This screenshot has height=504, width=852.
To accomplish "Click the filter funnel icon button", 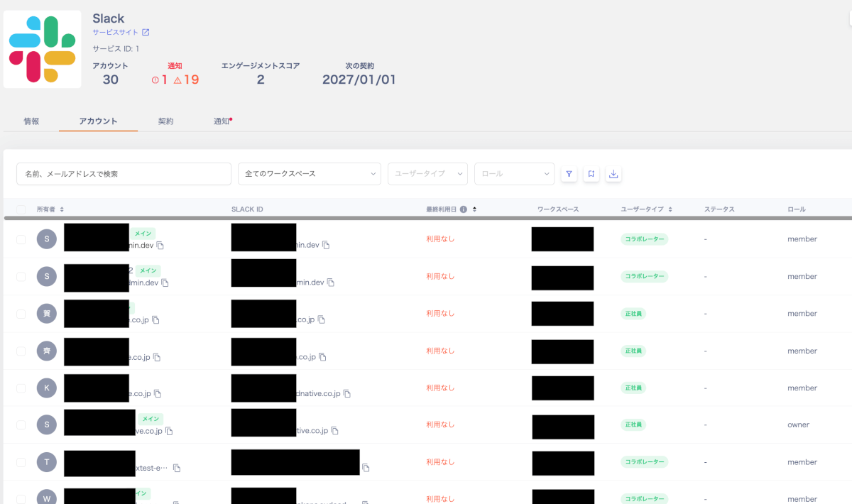I will 569,174.
